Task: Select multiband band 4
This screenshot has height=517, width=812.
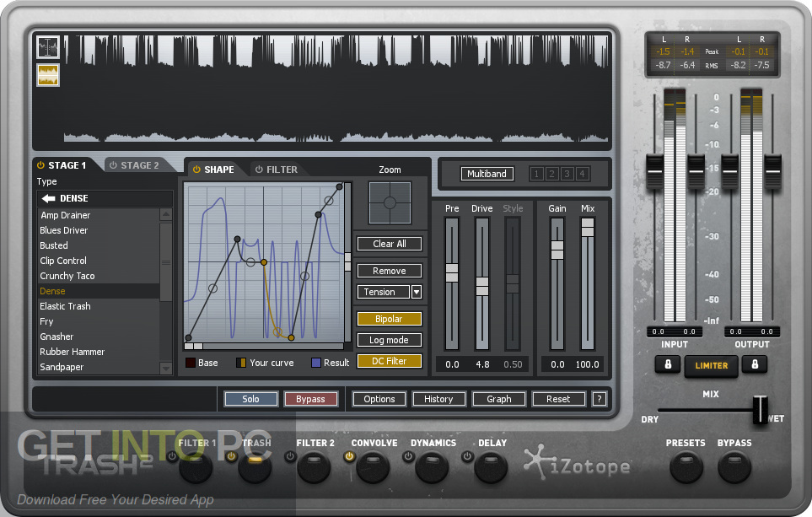Action: pos(582,174)
